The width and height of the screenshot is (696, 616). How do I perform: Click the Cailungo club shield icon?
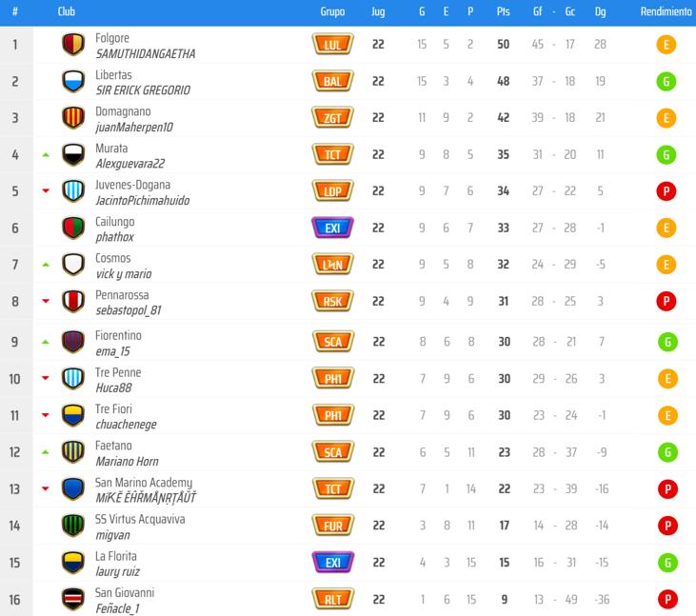point(73,229)
